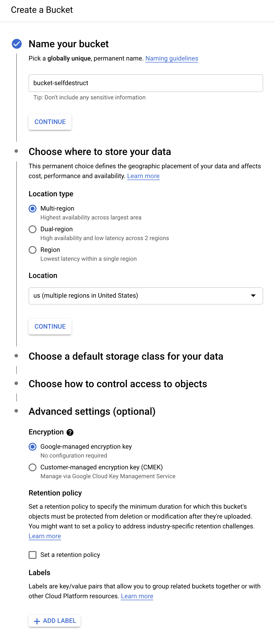Select the Dual-region location type
This screenshot has height=644, width=274.
tap(33, 229)
